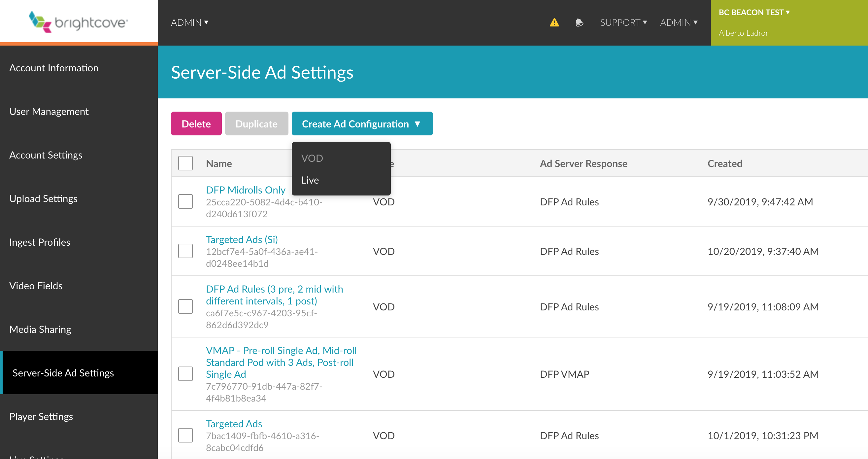The image size is (868, 459).
Task: Go to User Management
Action: coord(49,111)
